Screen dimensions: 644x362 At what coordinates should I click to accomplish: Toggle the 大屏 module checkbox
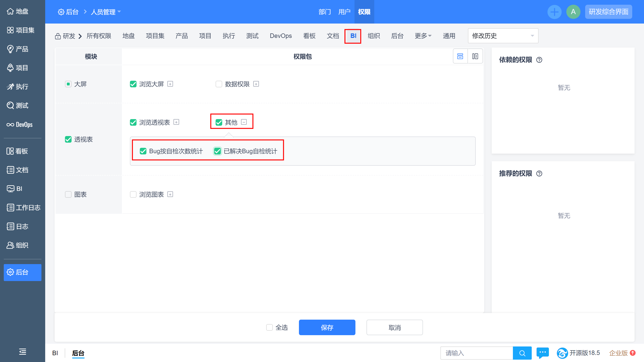68,84
